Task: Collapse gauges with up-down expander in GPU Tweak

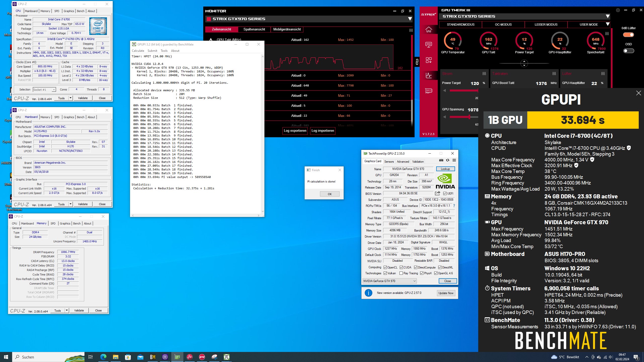Action: (524, 63)
